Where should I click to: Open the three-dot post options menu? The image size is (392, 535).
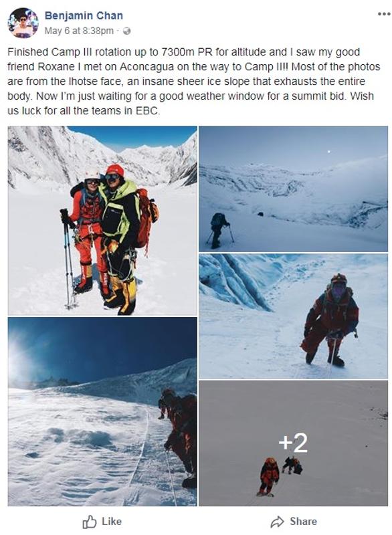click(383, 14)
